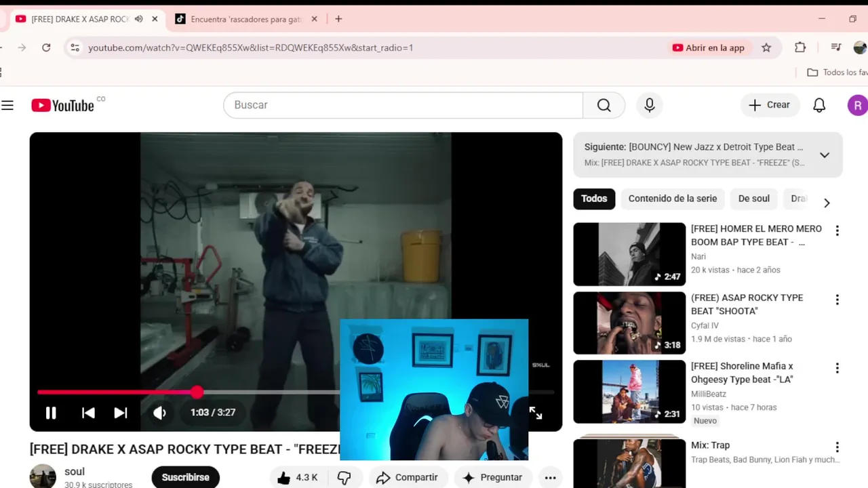Open options for Shoreline Mafia video
The image size is (868, 488).
(x=837, y=368)
